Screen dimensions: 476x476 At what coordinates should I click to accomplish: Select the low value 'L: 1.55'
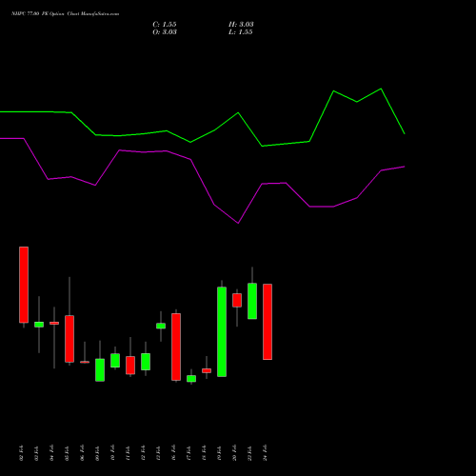241,32
